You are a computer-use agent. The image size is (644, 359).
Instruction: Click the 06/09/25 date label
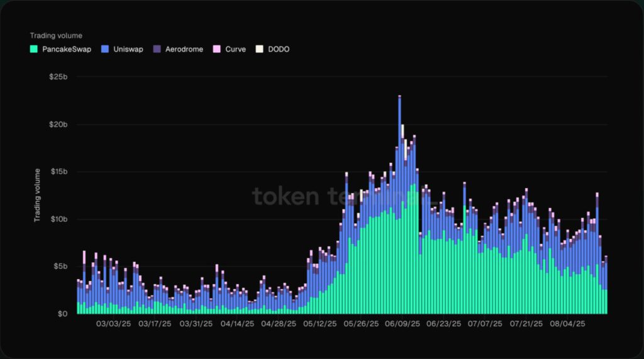(x=402, y=324)
